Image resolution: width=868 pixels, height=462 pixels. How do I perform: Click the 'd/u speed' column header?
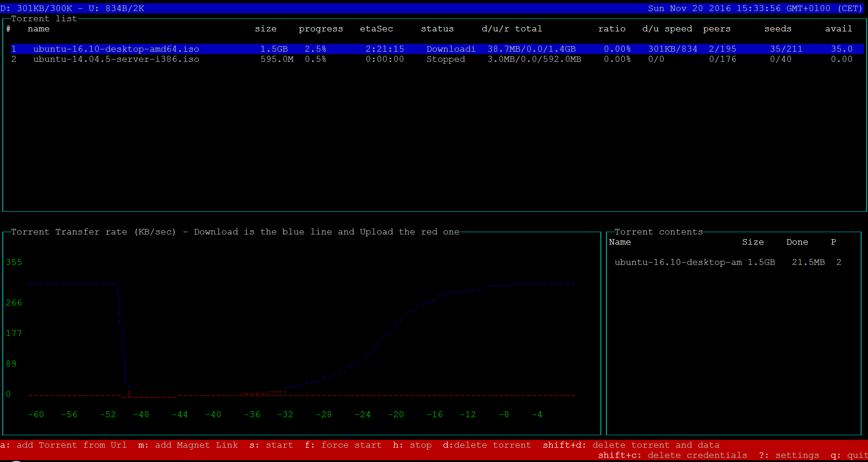[667, 29]
